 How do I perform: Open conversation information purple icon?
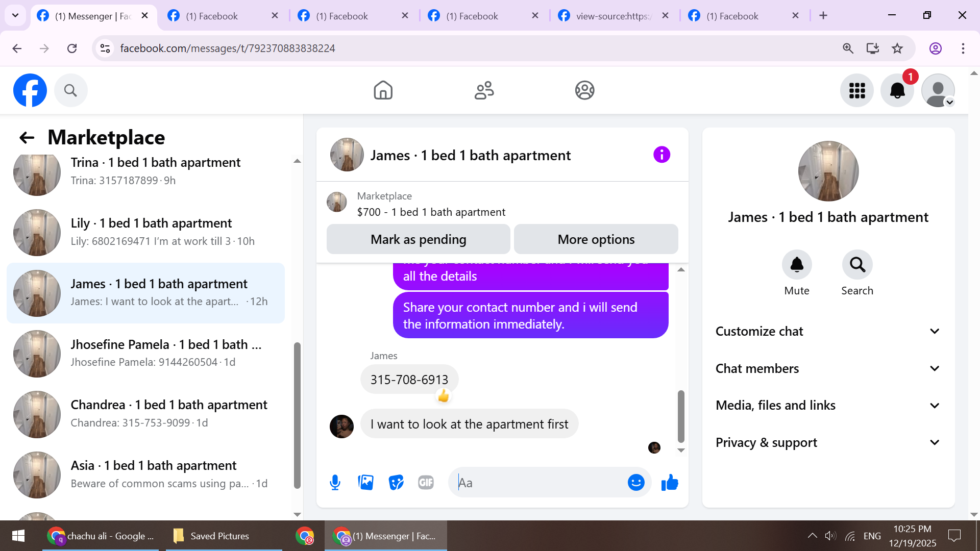click(x=661, y=155)
